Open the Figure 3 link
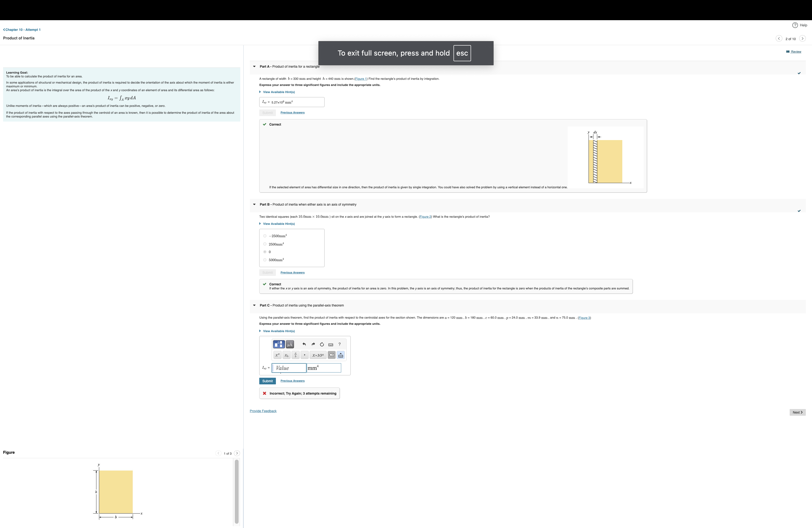This screenshot has width=812, height=528. 584,318
